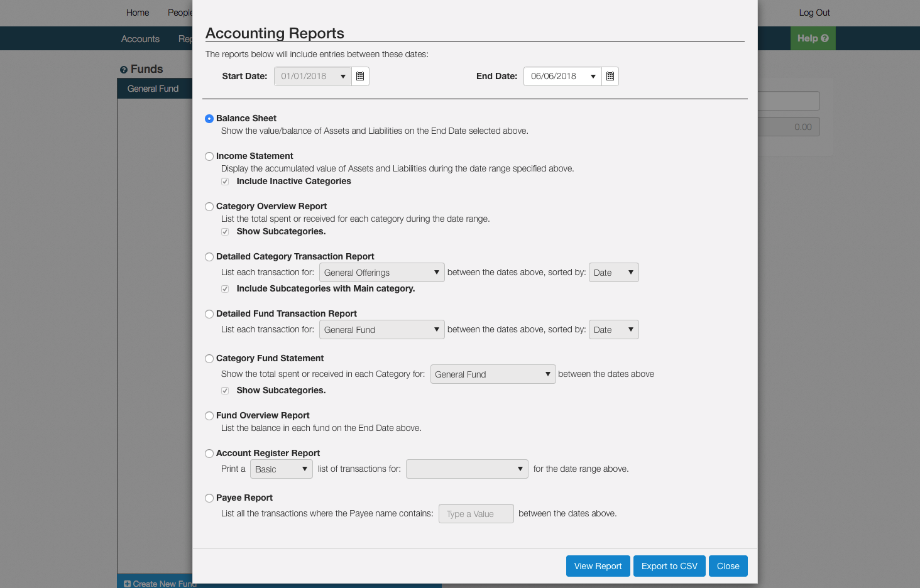Select General Fund in the Funds list
Viewport: 920px width, 588px height.
pyautogui.click(x=153, y=89)
